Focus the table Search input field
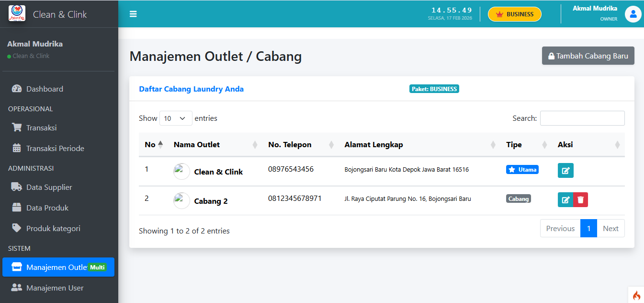644x303 pixels. pyautogui.click(x=582, y=118)
